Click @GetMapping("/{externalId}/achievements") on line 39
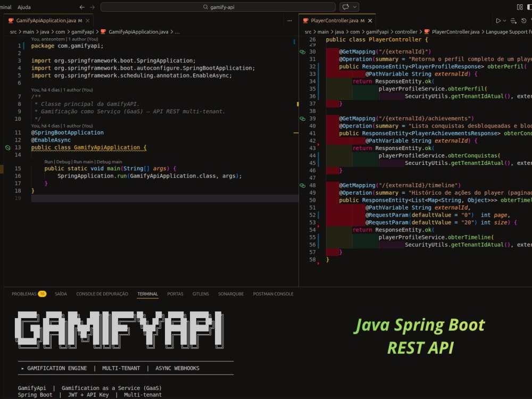532x399 pixels. click(x=406, y=119)
